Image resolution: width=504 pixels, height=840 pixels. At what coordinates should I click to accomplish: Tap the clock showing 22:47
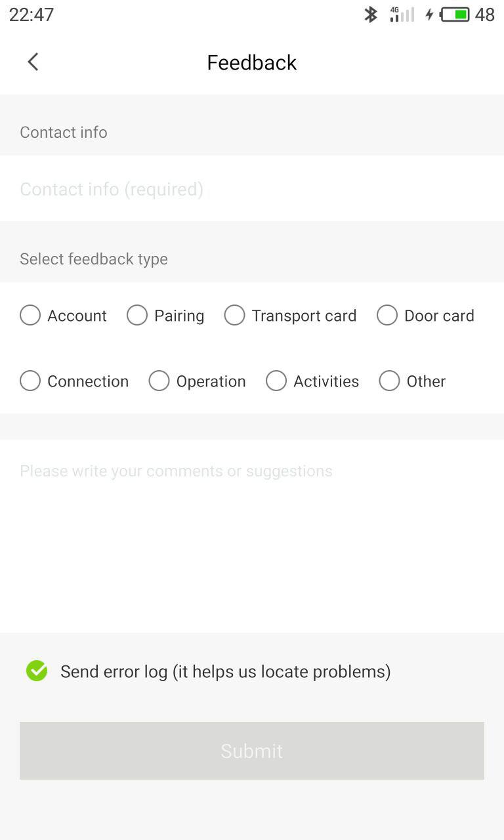[x=31, y=14]
